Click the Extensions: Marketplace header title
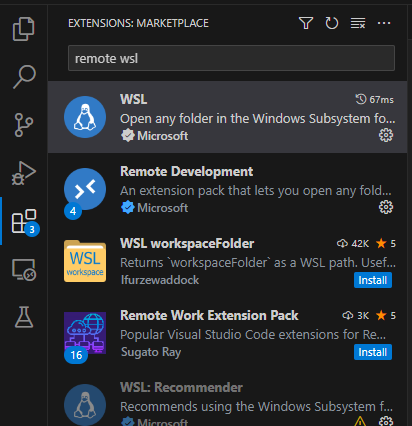Image resolution: width=412 pixels, height=426 pixels. (138, 23)
